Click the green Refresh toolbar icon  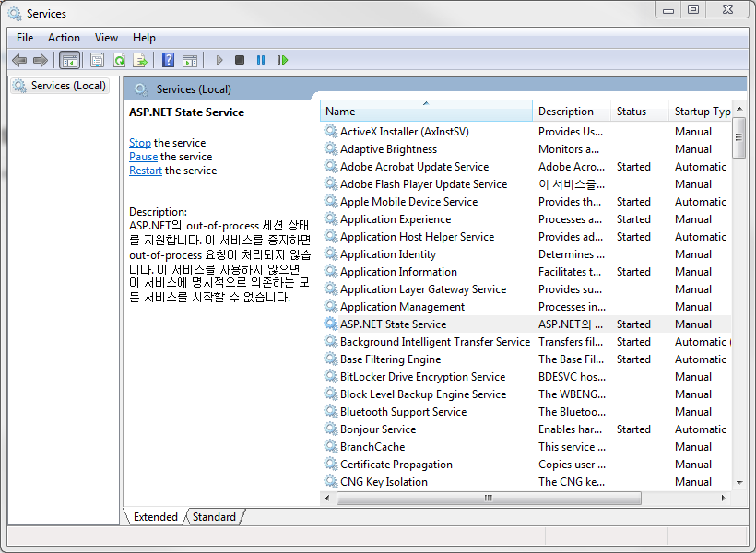119,60
